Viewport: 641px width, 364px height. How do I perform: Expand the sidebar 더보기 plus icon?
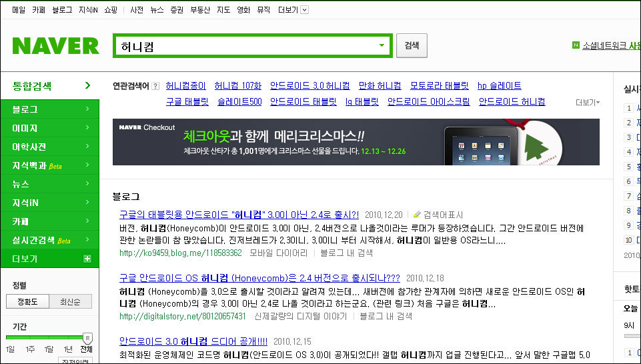point(87,259)
